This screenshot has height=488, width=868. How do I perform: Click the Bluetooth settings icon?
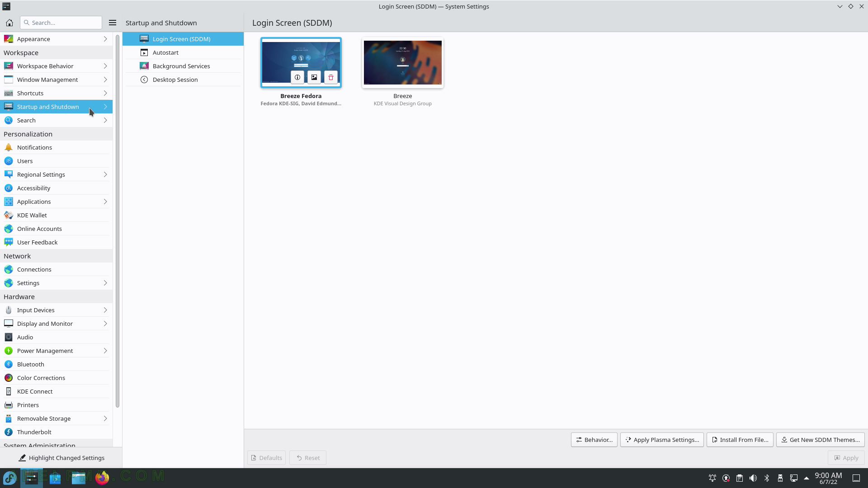[9, 364]
